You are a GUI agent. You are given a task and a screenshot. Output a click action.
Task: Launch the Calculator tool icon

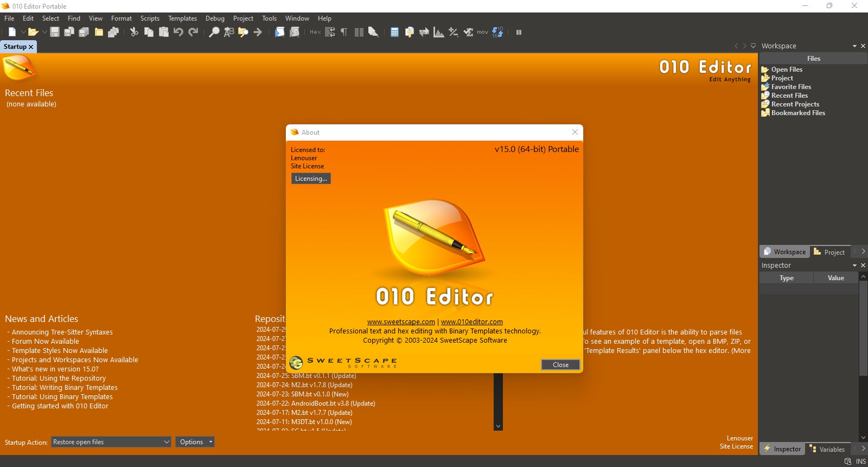click(394, 32)
